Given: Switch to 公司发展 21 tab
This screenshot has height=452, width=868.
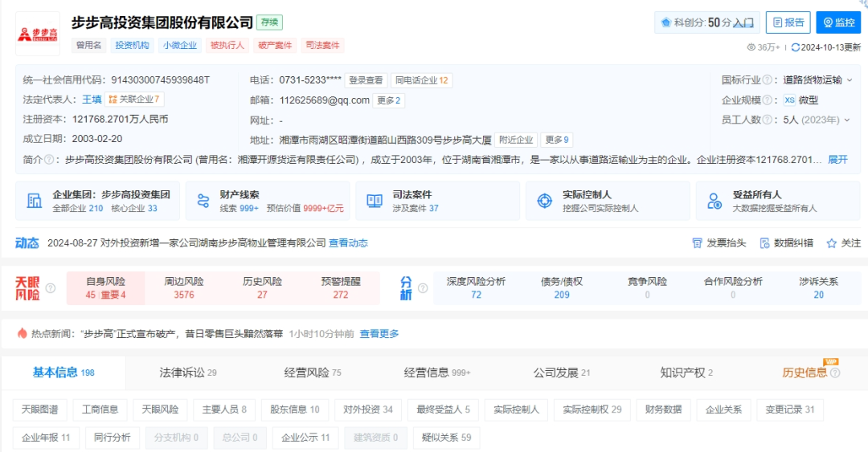Looking at the screenshot, I should 561,373.
